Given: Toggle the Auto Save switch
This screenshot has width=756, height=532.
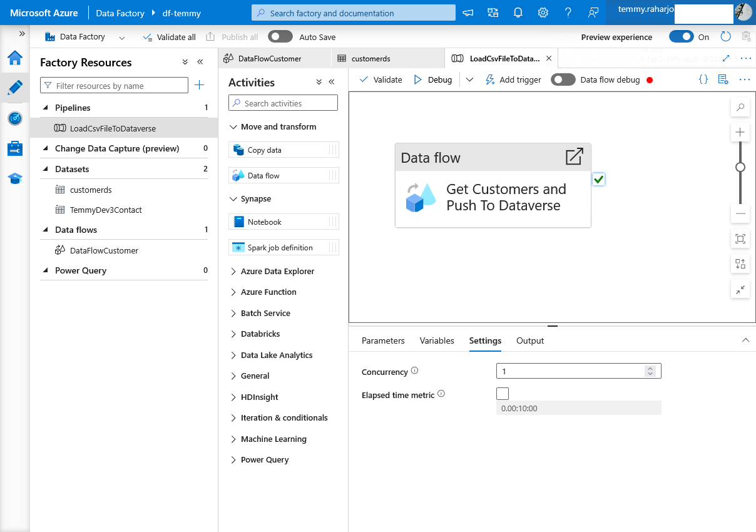Looking at the screenshot, I should [x=280, y=37].
